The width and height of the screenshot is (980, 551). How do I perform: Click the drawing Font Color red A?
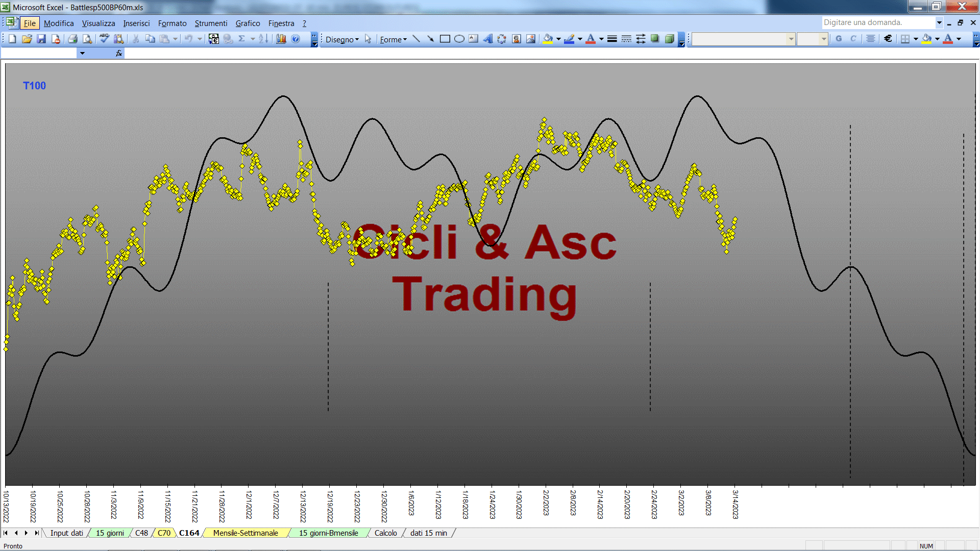pos(591,39)
